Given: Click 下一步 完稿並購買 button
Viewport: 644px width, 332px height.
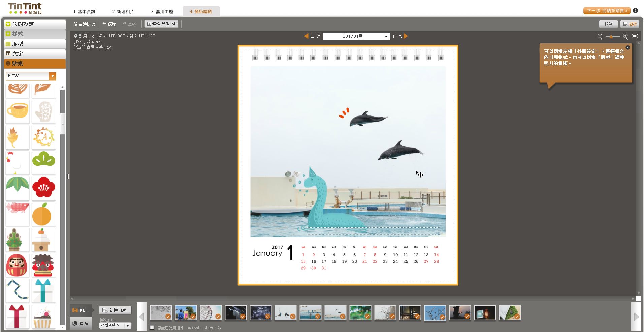Looking at the screenshot, I should pyautogui.click(x=607, y=11).
